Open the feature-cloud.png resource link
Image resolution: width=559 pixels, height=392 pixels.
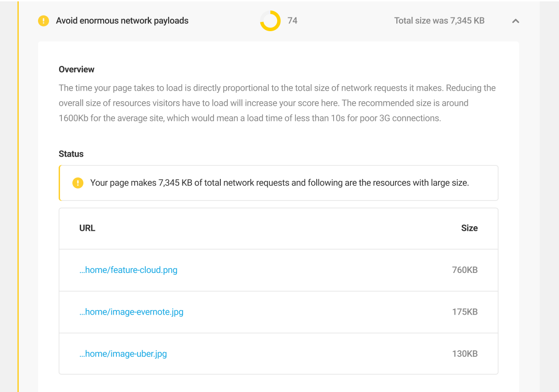coord(128,270)
